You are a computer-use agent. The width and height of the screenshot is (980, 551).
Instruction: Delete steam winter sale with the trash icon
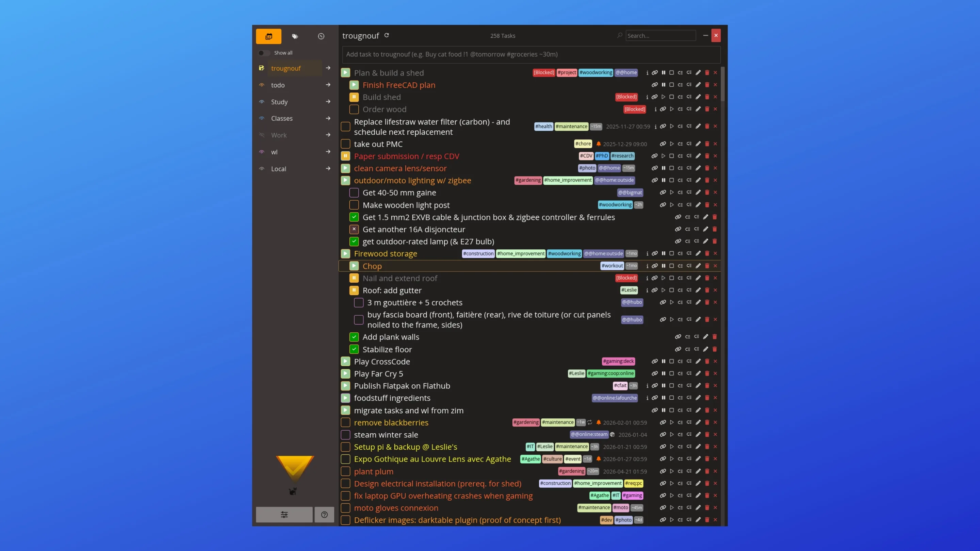tap(707, 435)
